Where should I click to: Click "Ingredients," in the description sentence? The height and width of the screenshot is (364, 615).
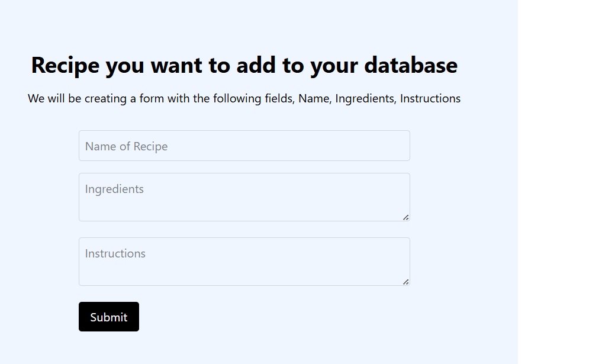365,99
